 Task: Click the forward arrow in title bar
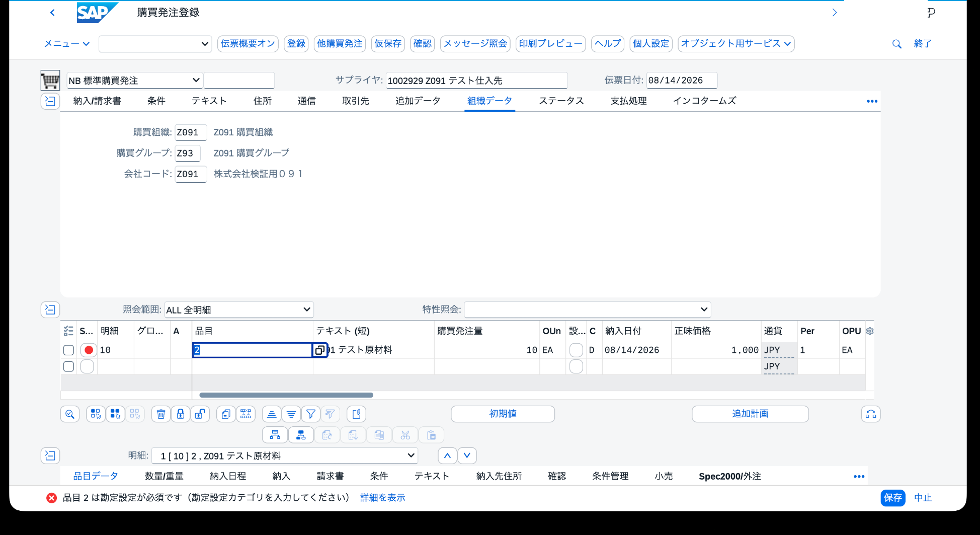click(835, 13)
